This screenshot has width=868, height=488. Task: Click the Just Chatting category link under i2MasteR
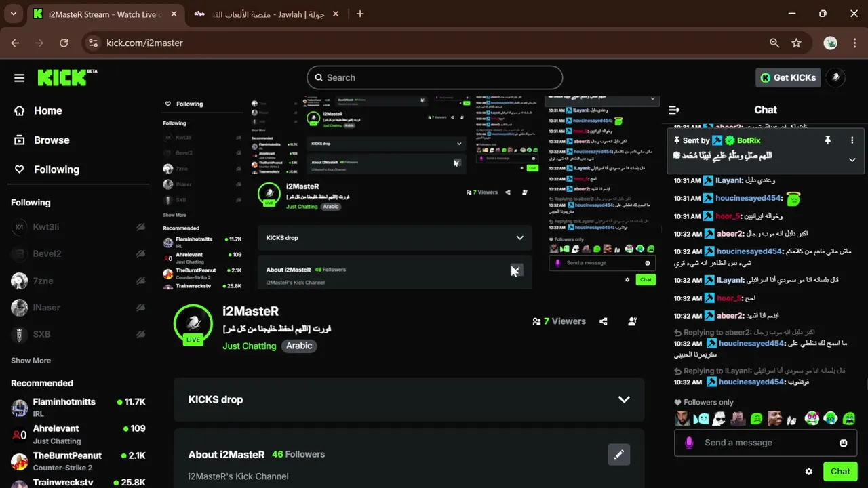(249, 346)
